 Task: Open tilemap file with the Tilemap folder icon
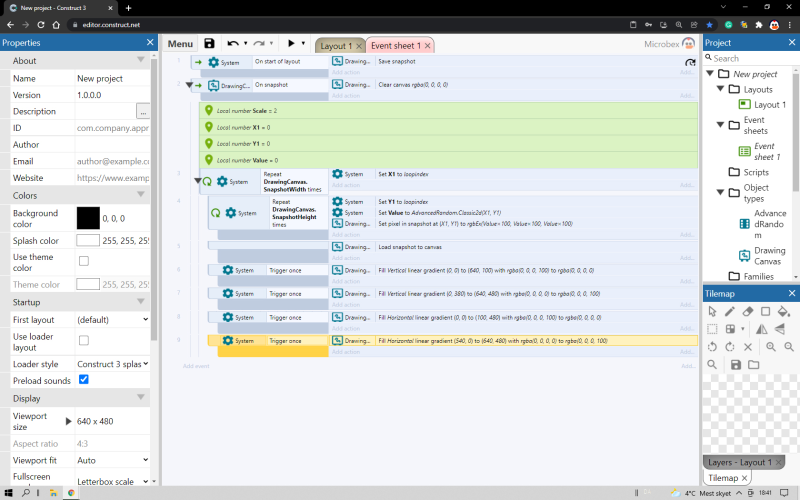tap(754, 364)
